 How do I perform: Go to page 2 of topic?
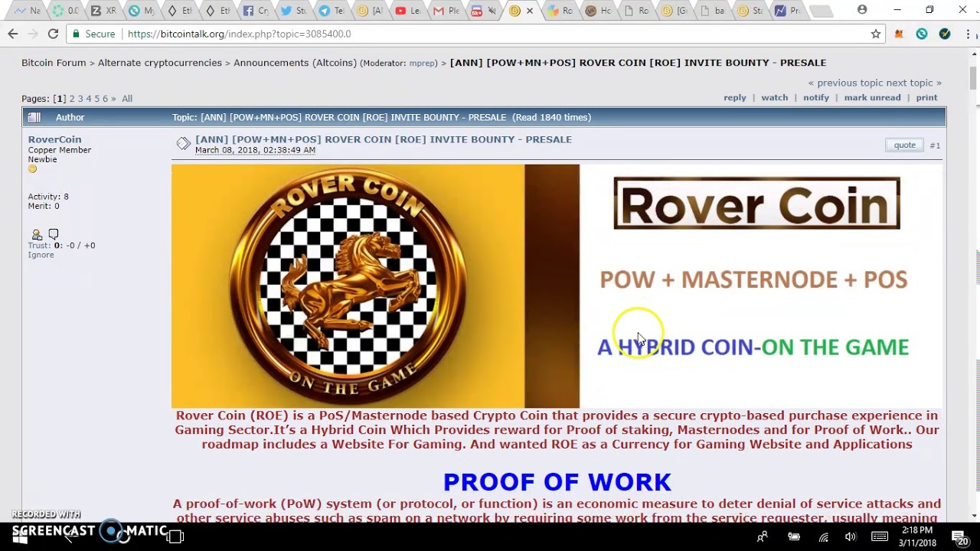pos(72,99)
